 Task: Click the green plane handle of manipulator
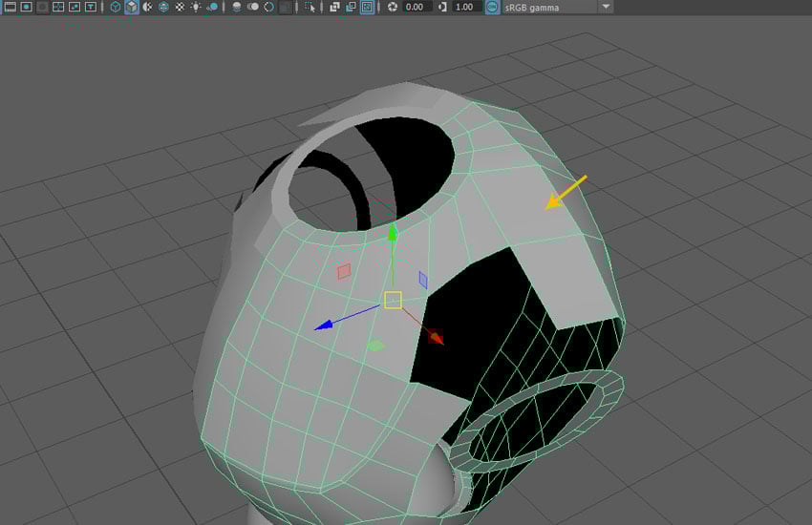tap(376, 346)
